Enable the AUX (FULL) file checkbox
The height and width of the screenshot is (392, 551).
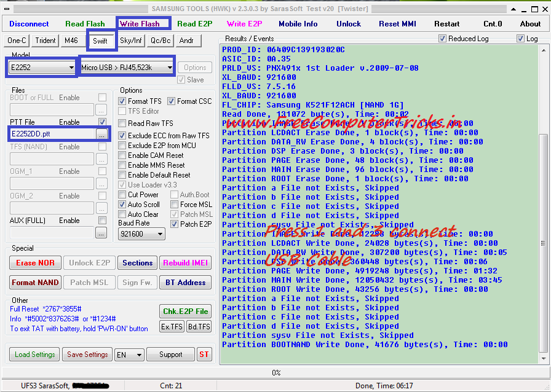[x=102, y=221]
